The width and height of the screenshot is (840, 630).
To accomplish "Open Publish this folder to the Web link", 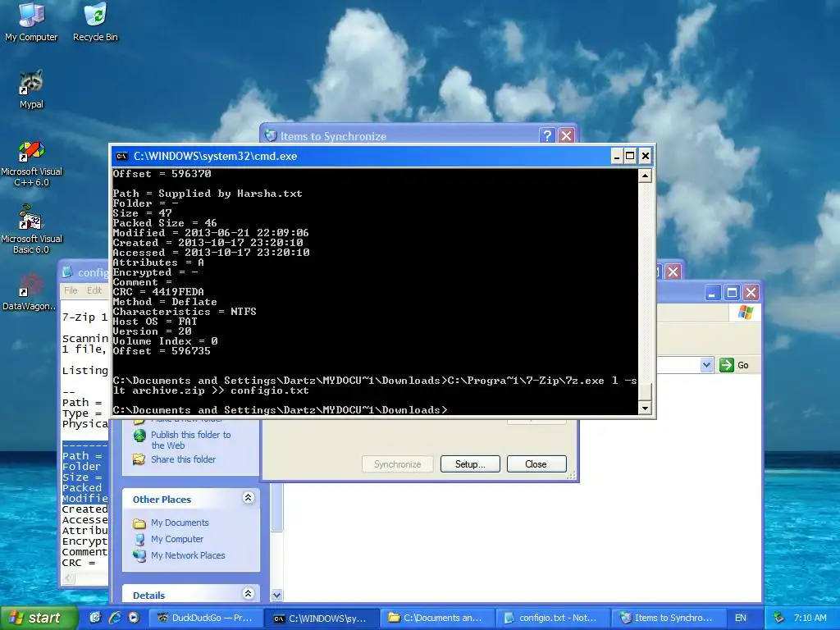I will (190, 440).
